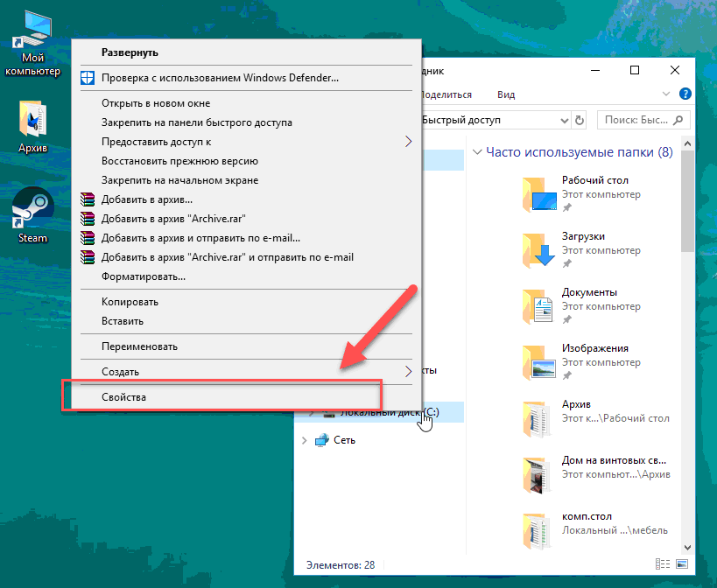Image resolution: width=717 pixels, height=588 pixels.
Task: Choose Вставить in context menu
Action: [247, 321]
